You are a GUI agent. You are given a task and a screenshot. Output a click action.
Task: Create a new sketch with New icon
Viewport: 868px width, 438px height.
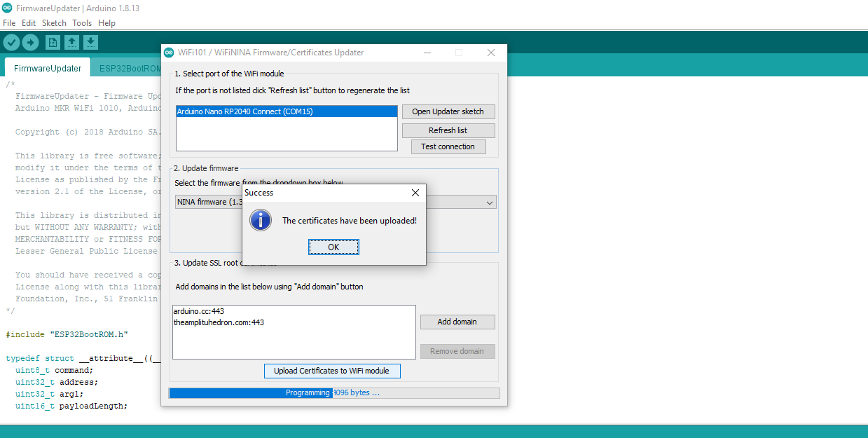53,43
